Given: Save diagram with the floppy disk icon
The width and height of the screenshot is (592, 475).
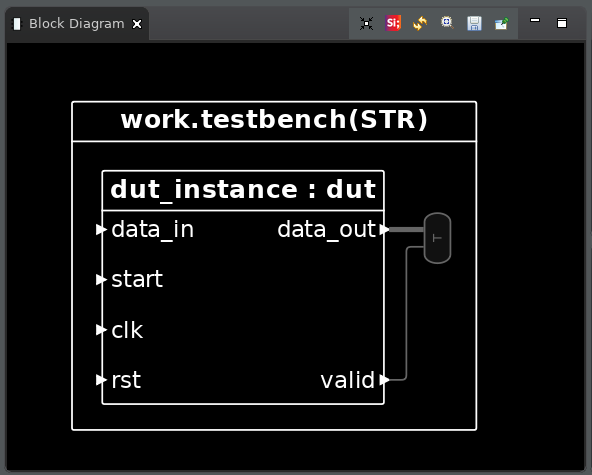Looking at the screenshot, I should pyautogui.click(x=474, y=23).
